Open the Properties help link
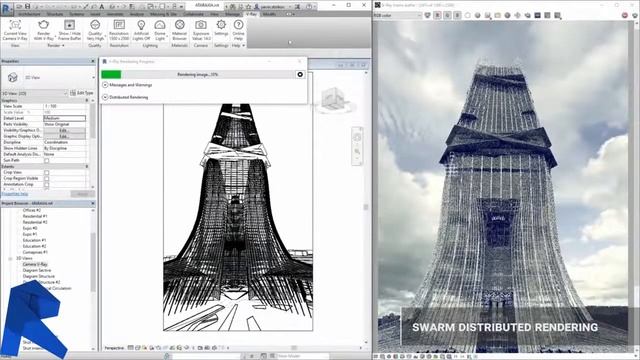 [x=15, y=194]
